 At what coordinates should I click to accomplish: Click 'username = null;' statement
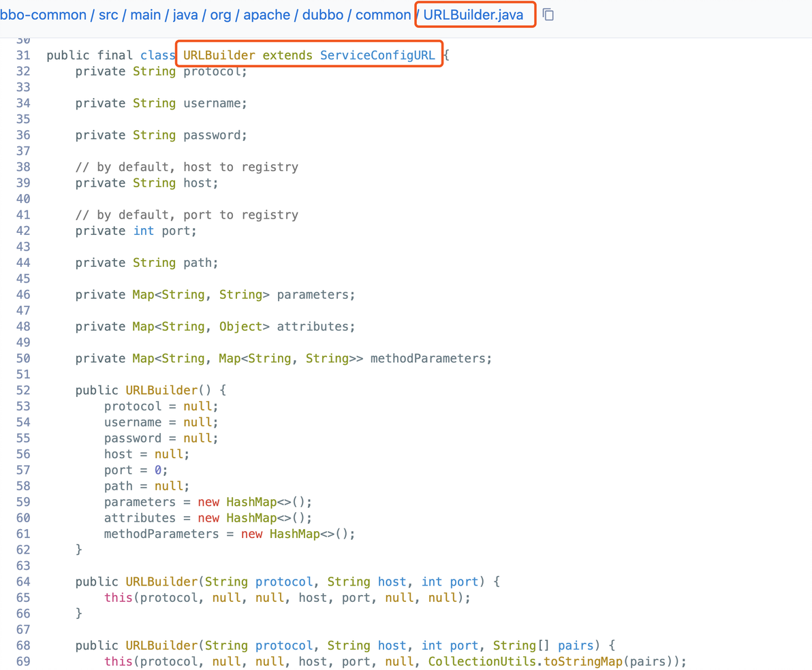point(161,423)
